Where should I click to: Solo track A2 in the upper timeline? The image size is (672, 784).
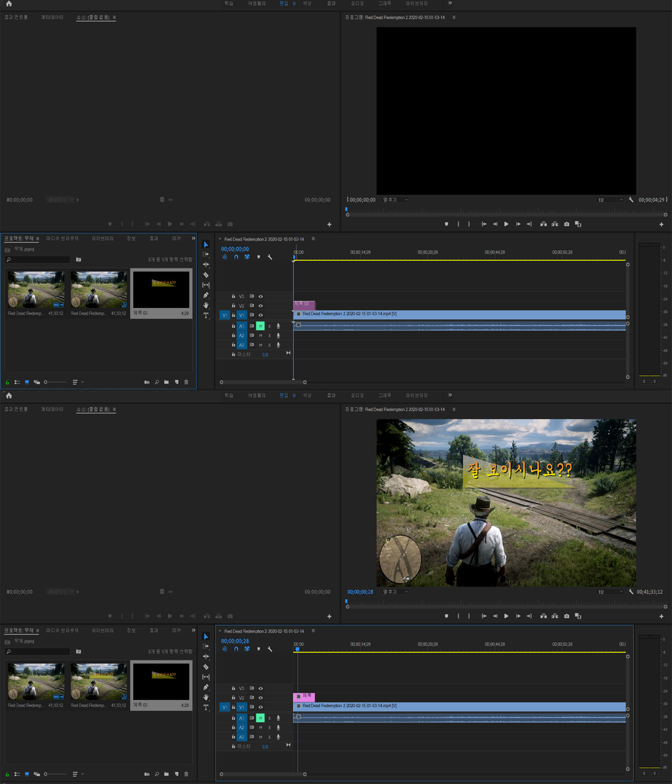click(x=269, y=335)
